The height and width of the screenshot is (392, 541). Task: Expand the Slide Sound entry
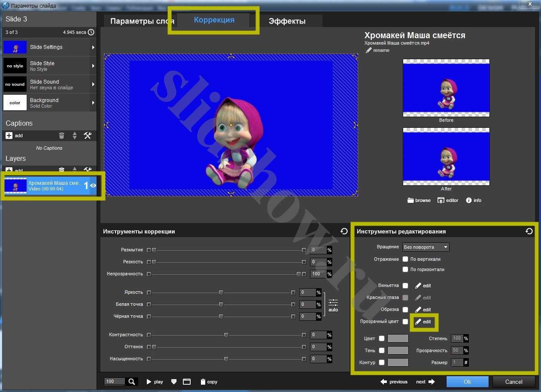click(93, 84)
